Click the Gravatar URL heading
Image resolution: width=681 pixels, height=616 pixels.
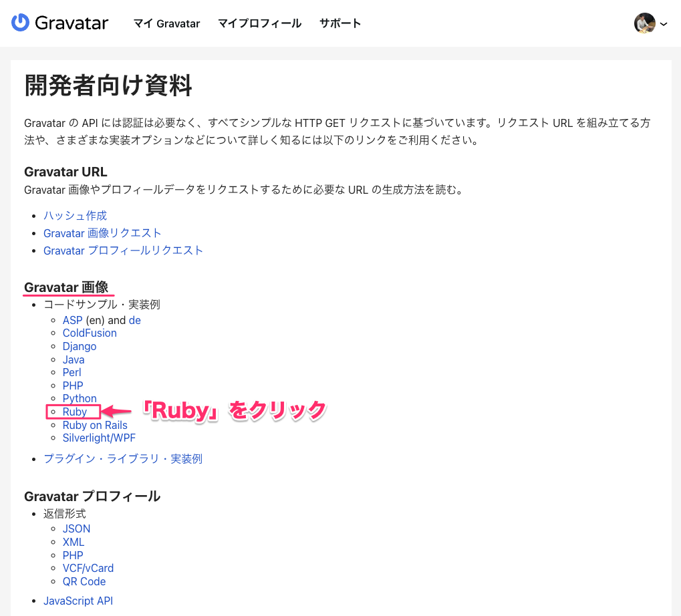[65, 172]
